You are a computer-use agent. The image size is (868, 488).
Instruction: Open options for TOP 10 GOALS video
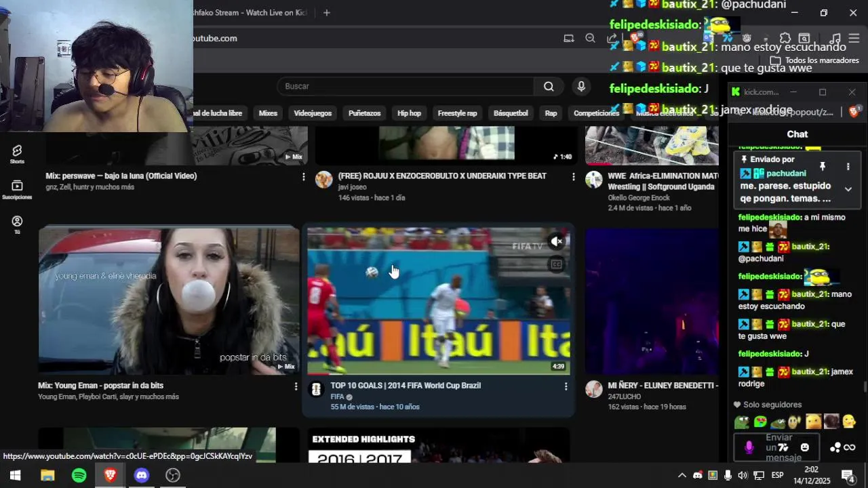pos(566,386)
